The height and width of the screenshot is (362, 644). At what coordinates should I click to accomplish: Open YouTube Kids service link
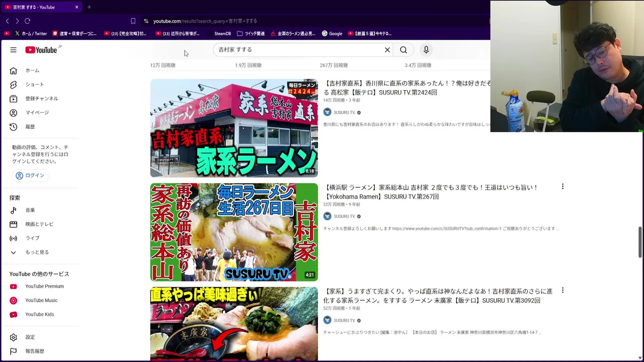click(39, 315)
